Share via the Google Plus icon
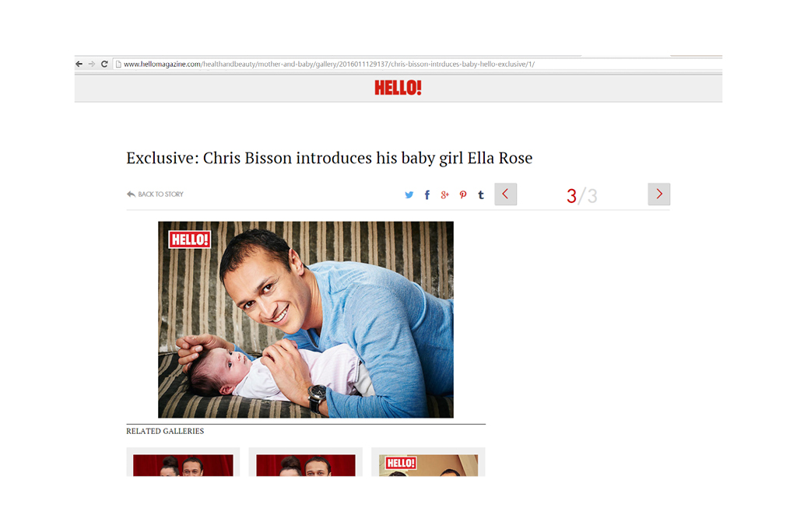The width and height of the screenshot is (797, 532). coord(444,194)
